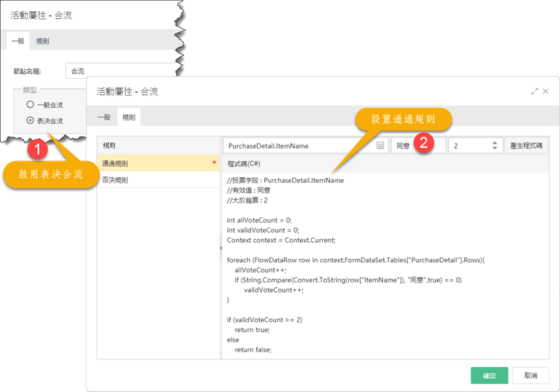Viewport: 560px width, 392px height.
Task: Click the 規則 column header
Action: click(x=158, y=146)
